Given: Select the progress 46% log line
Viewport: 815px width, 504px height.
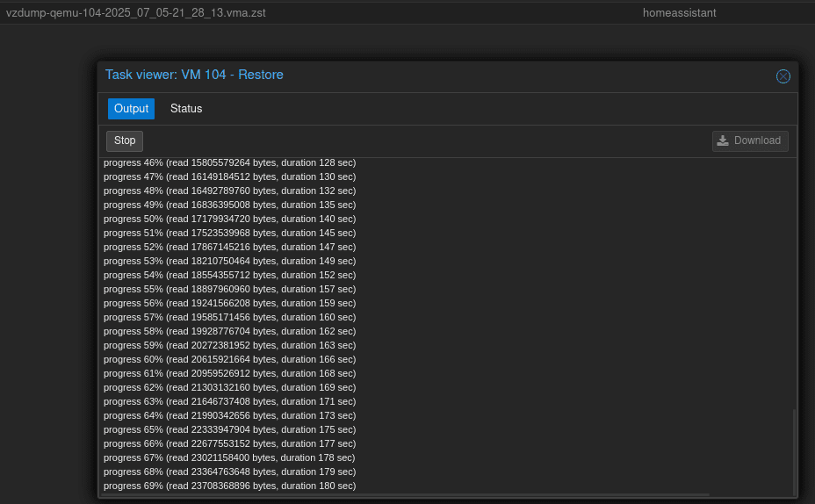Looking at the screenshot, I should click(x=229, y=162).
